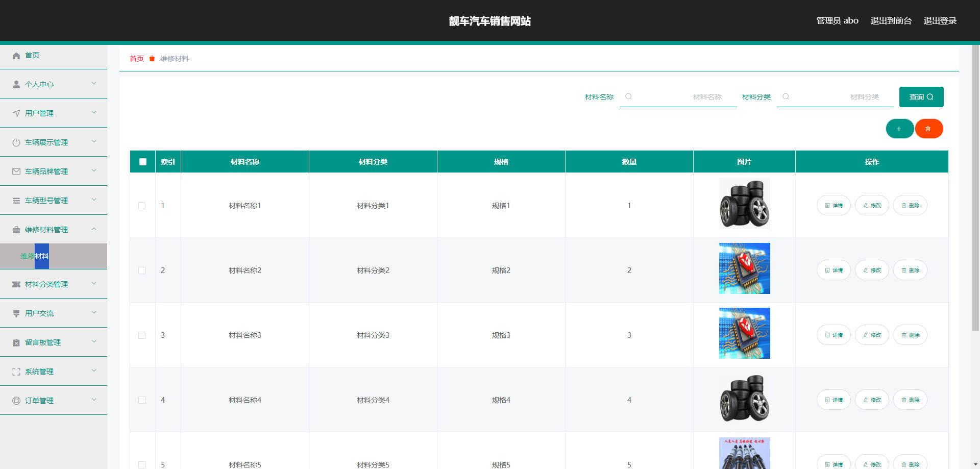Click the 材料名称 column header
The width and height of the screenshot is (980, 469).
tap(245, 162)
